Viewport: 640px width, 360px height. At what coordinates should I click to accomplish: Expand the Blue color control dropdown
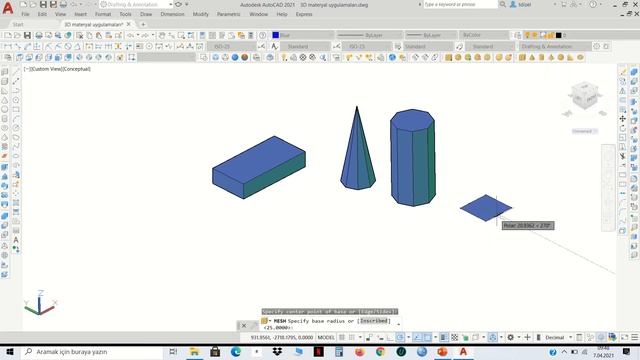(x=331, y=36)
